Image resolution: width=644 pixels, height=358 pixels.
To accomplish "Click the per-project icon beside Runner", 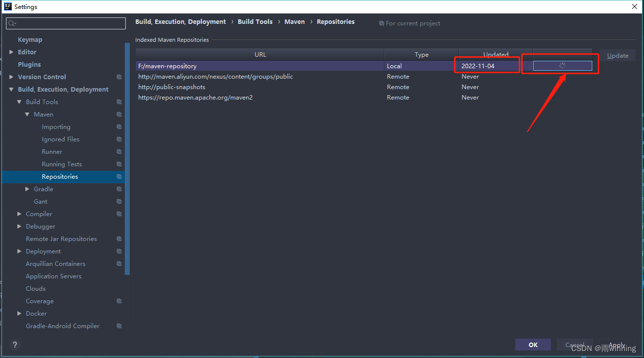I will tap(119, 152).
